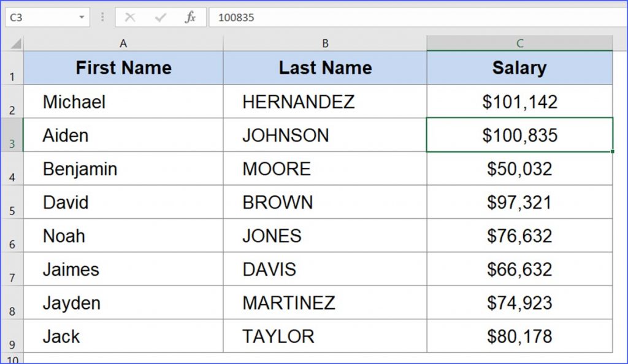
Task: Select the salary value $50,032
Action: coord(519,169)
